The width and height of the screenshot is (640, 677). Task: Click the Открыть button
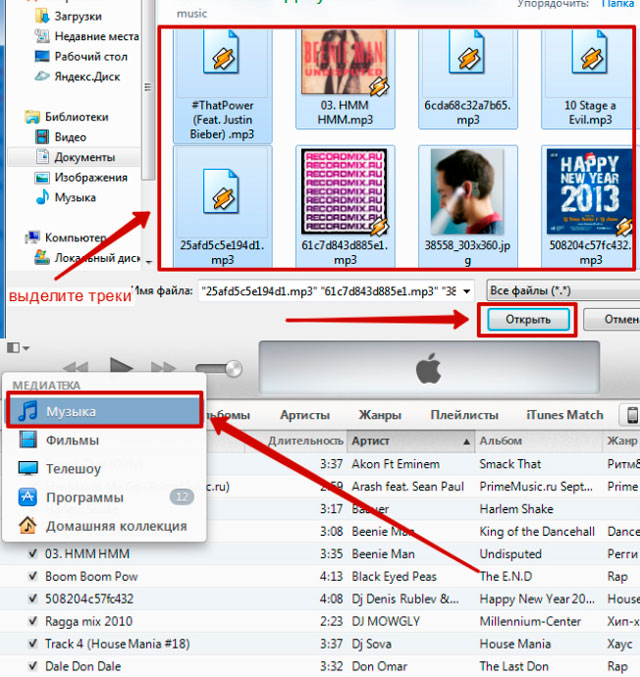(x=527, y=320)
